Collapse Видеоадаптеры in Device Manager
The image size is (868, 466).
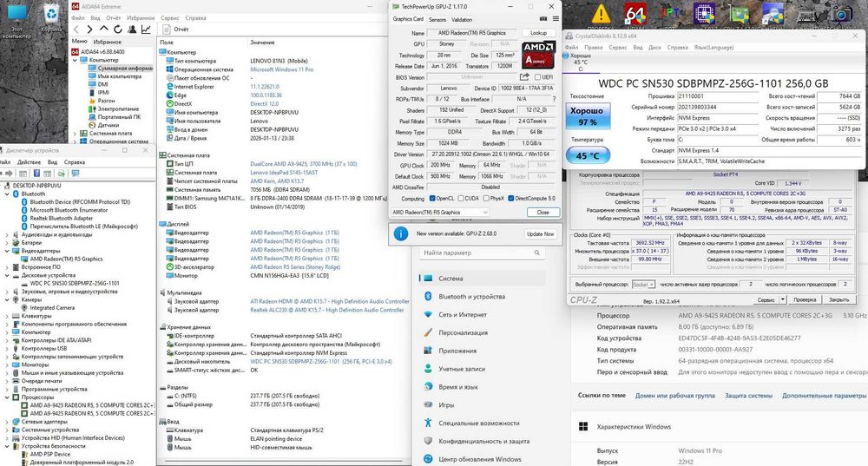coord(7,251)
